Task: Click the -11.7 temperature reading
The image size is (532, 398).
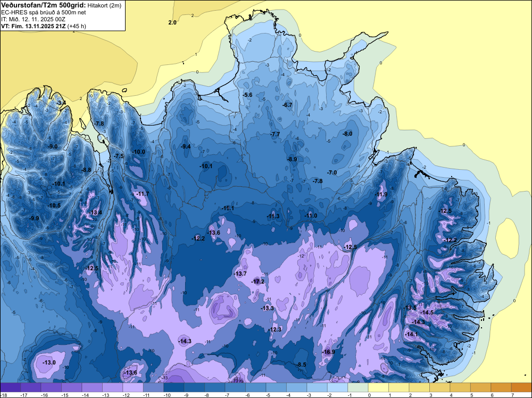Action: pos(143,194)
